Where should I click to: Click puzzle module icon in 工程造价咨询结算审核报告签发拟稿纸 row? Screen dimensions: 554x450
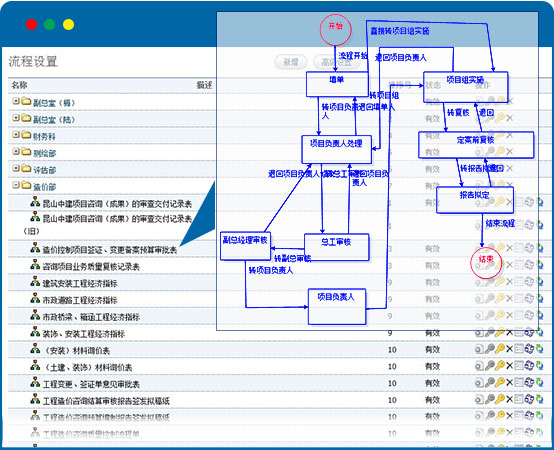(x=529, y=399)
